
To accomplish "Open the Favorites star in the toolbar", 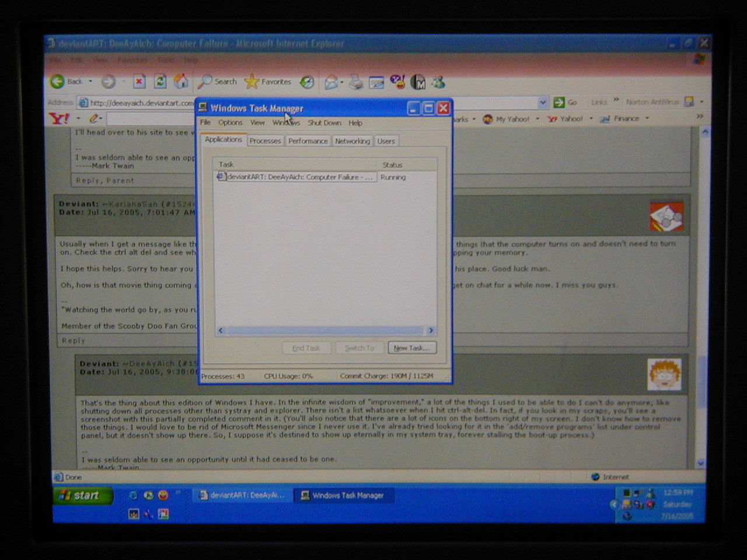I will coord(268,82).
